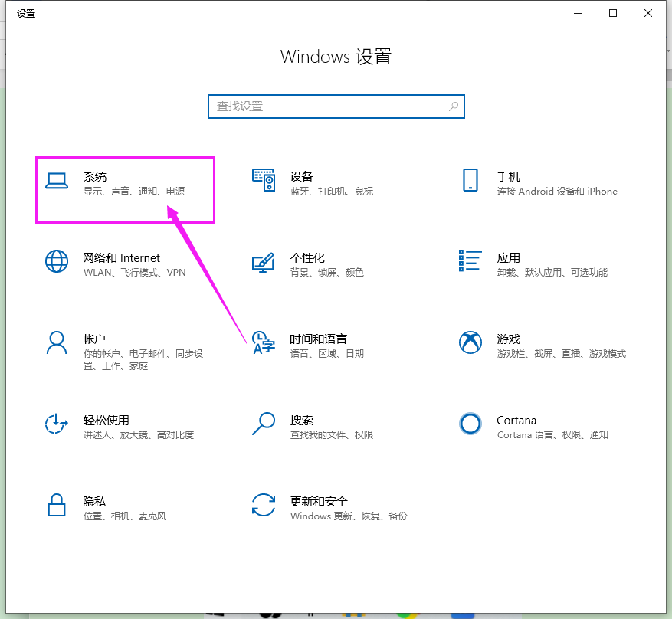Click text 位置、相机、麦克风
The width and height of the screenshot is (672, 619).
click(125, 516)
